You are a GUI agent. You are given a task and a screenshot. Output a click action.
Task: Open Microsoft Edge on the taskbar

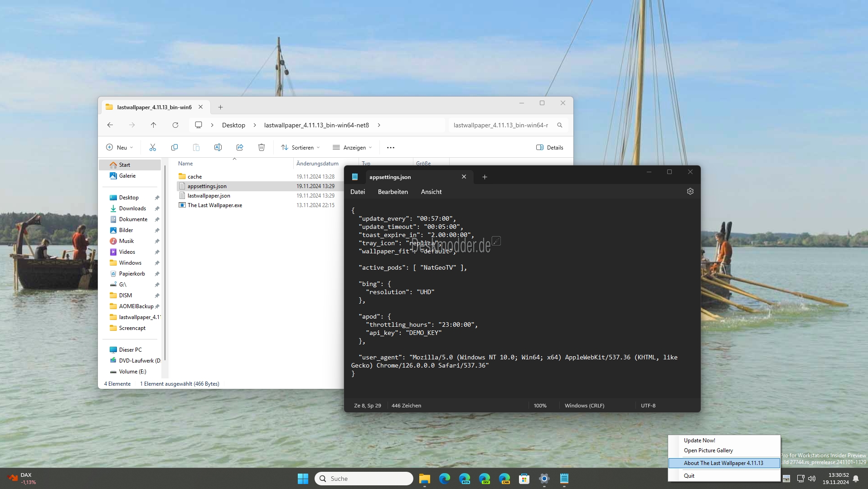click(x=444, y=479)
